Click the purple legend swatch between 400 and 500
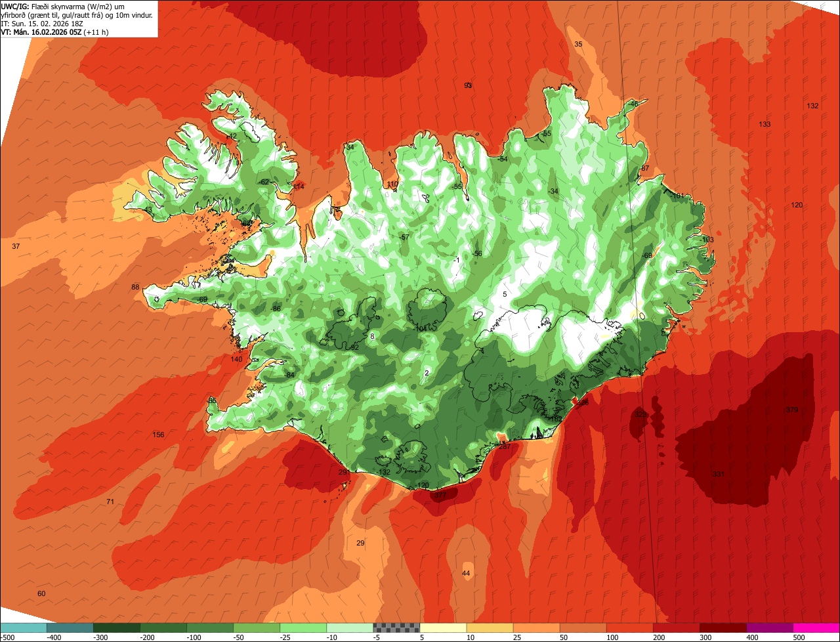 pos(769,628)
